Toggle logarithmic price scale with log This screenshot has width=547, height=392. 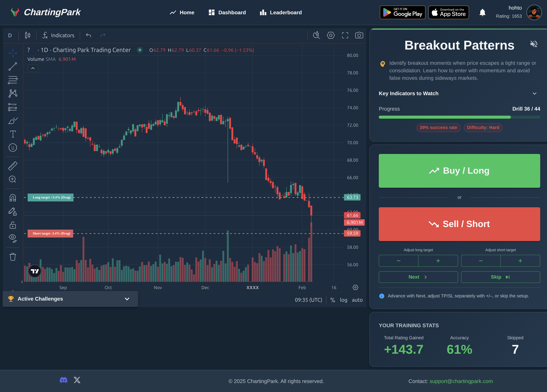point(343,300)
